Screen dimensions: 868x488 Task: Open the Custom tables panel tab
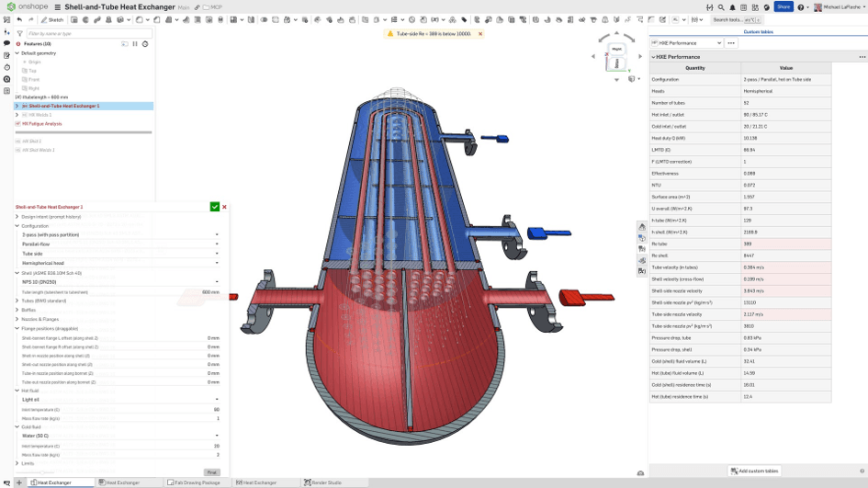pos(758,31)
